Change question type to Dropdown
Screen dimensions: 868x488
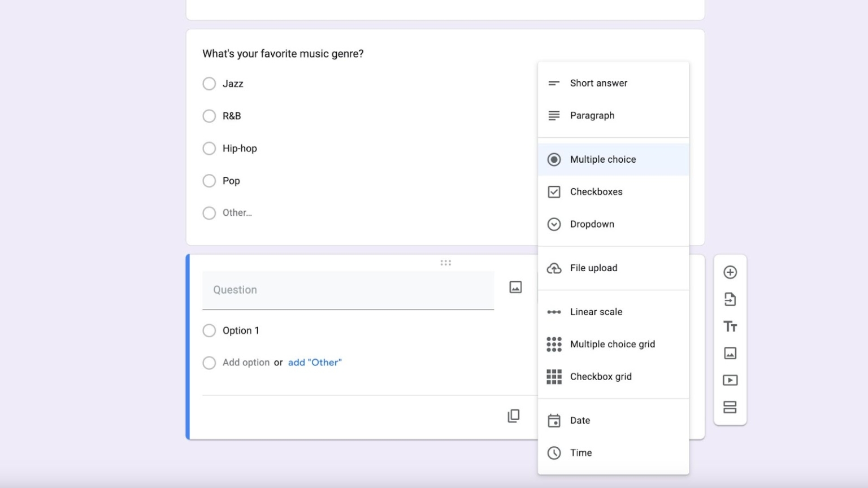(x=592, y=224)
